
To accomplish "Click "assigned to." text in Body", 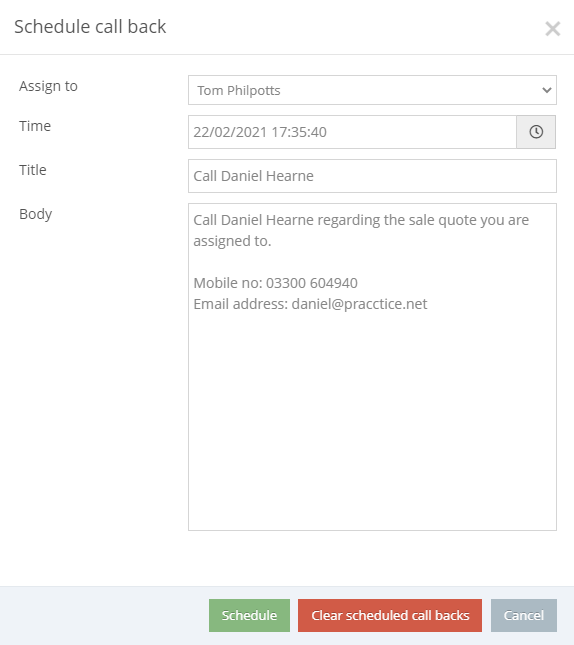I will (x=232, y=241).
